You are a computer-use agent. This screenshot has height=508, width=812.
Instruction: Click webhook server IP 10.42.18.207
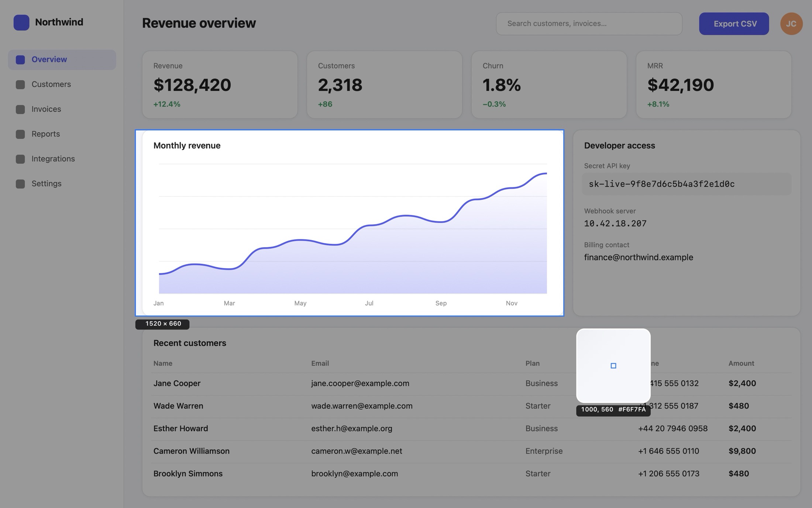615,224
